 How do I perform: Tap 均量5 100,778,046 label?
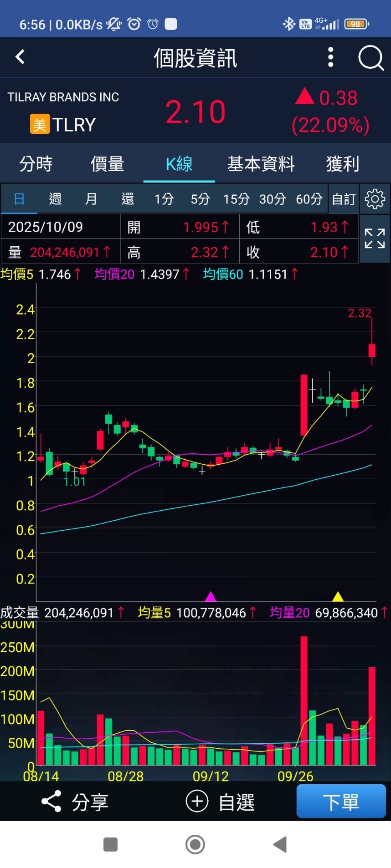point(197,613)
